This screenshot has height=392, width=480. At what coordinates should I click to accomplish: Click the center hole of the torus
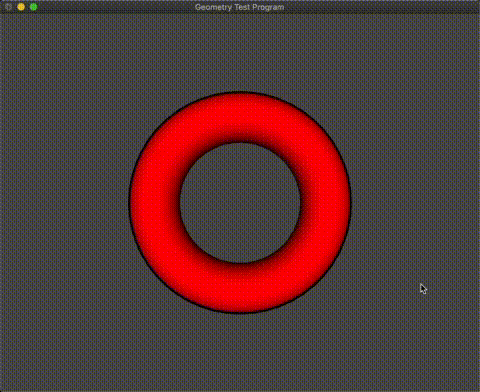click(x=240, y=203)
